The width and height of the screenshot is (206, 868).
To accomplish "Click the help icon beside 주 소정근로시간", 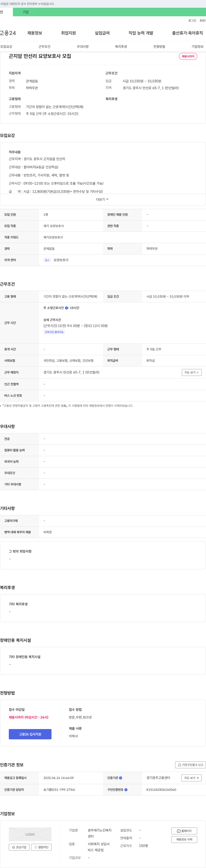I will tap(67, 308).
